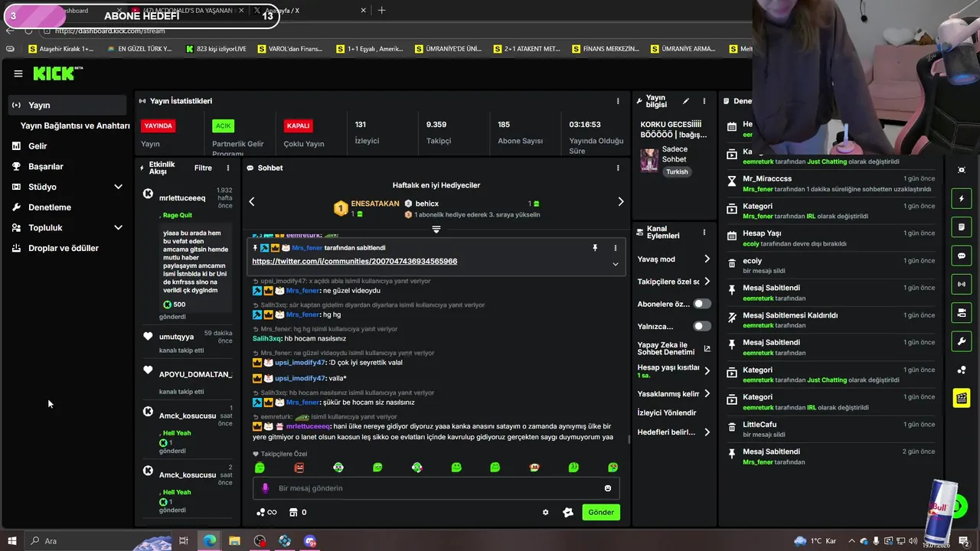This screenshot has width=980, height=551.
Task: Open Task View on the taskbar
Action: click(184, 541)
